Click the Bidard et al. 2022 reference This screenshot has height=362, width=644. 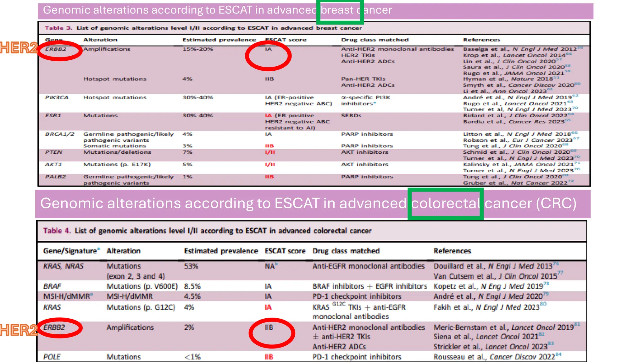(x=518, y=116)
